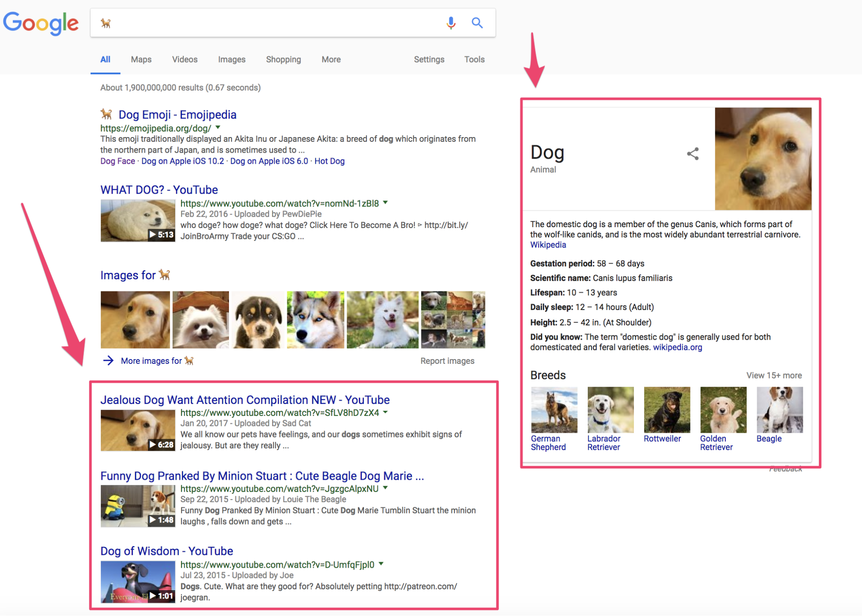Open Dog on Apple iOS 6.0 sitelink

point(269,161)
